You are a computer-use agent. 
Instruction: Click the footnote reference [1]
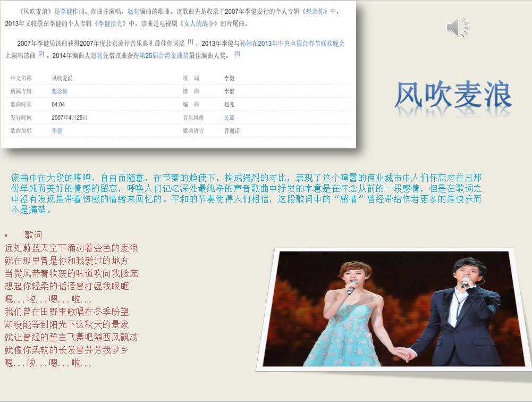(x=190, y=42)
